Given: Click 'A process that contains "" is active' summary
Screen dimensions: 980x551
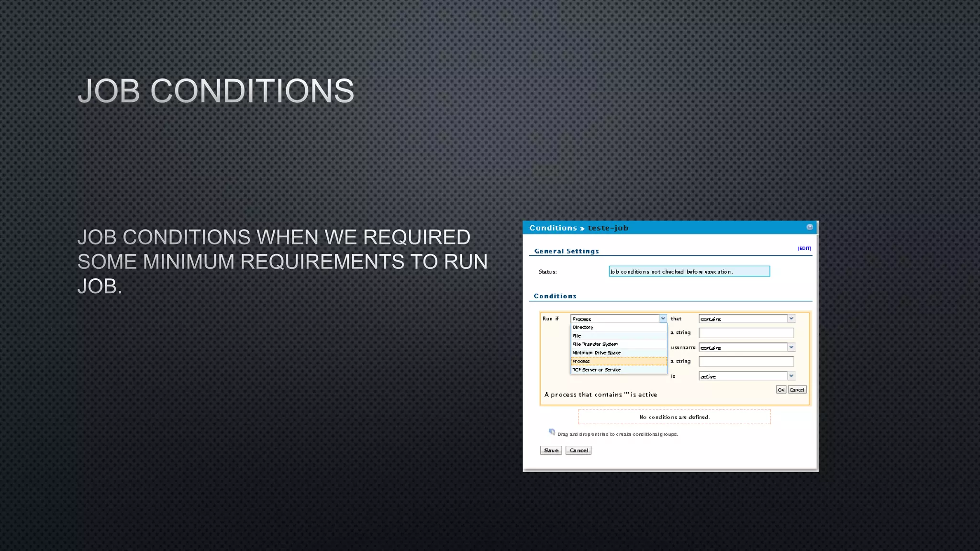Looking at the screenshot, I should click(601, 395).
